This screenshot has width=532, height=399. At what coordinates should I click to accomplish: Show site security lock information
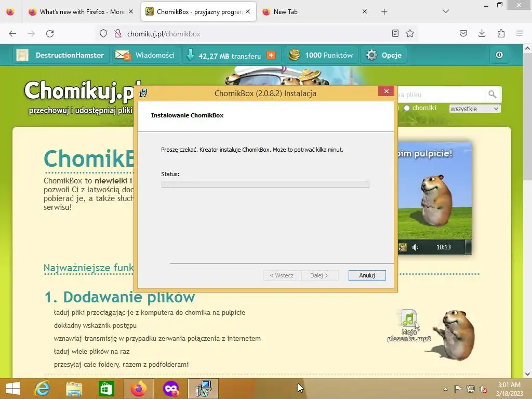pos(118,34)
